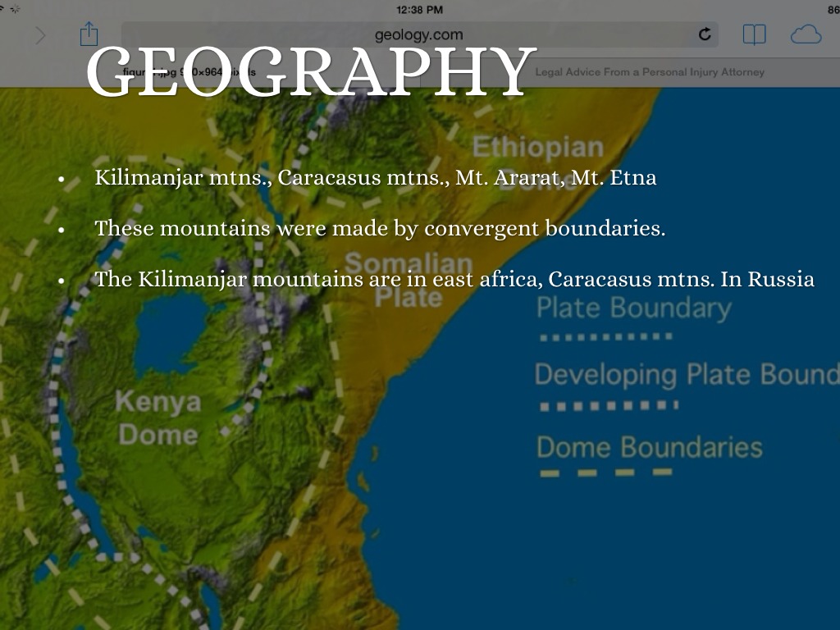Click the bullet listing Kilimanjar and Mt. Etna

[375, 178]
